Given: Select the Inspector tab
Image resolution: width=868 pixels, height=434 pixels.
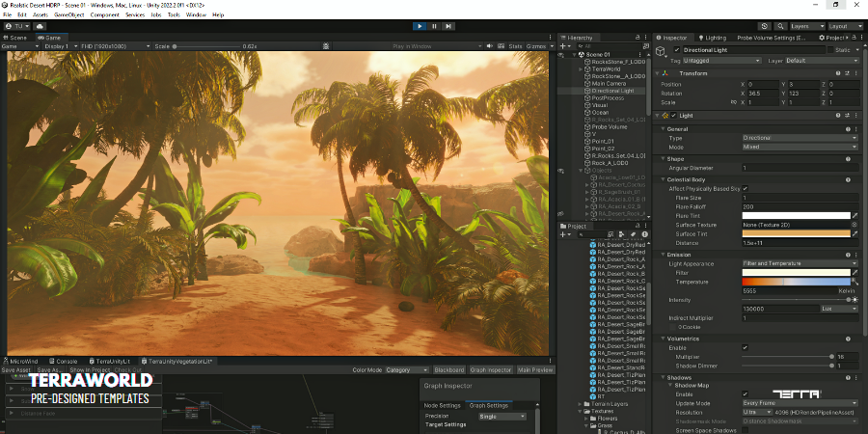Looking at the screenshot, I should (x=671, y=38).
